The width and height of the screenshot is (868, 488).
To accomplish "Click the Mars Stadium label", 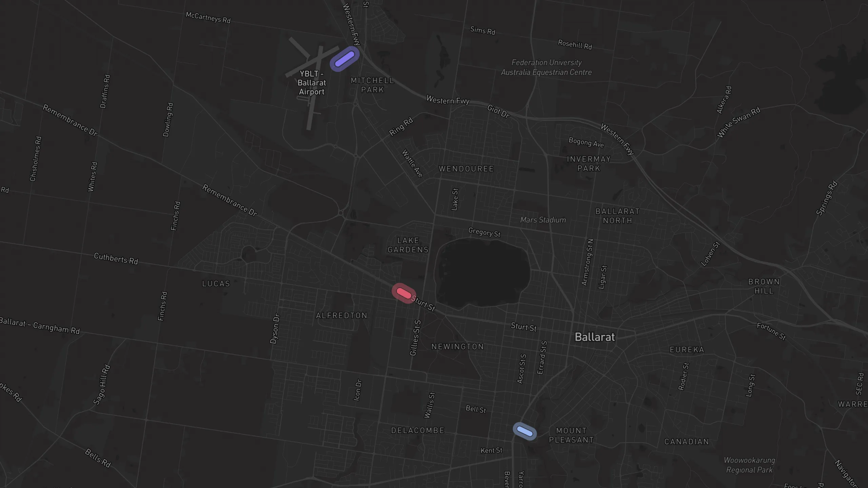I will pos(543,220).
